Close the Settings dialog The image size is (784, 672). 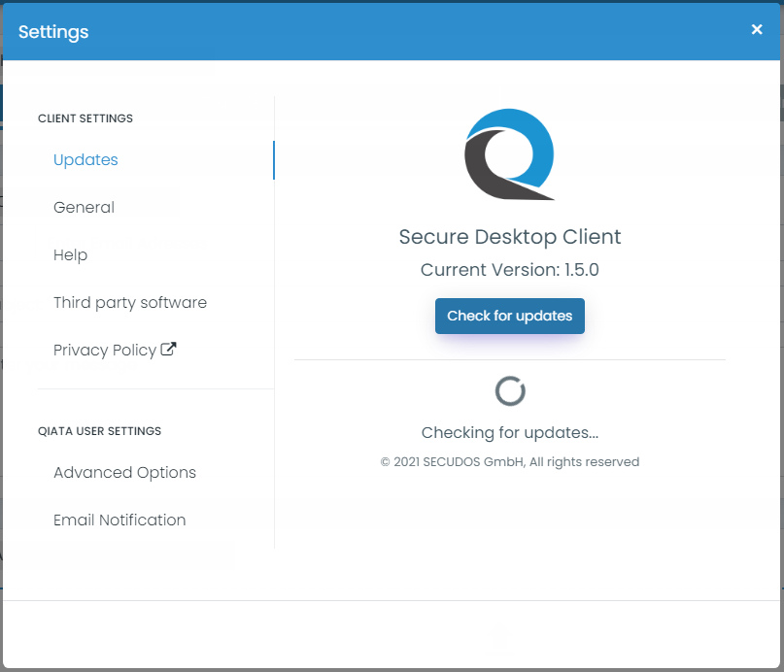757,29
